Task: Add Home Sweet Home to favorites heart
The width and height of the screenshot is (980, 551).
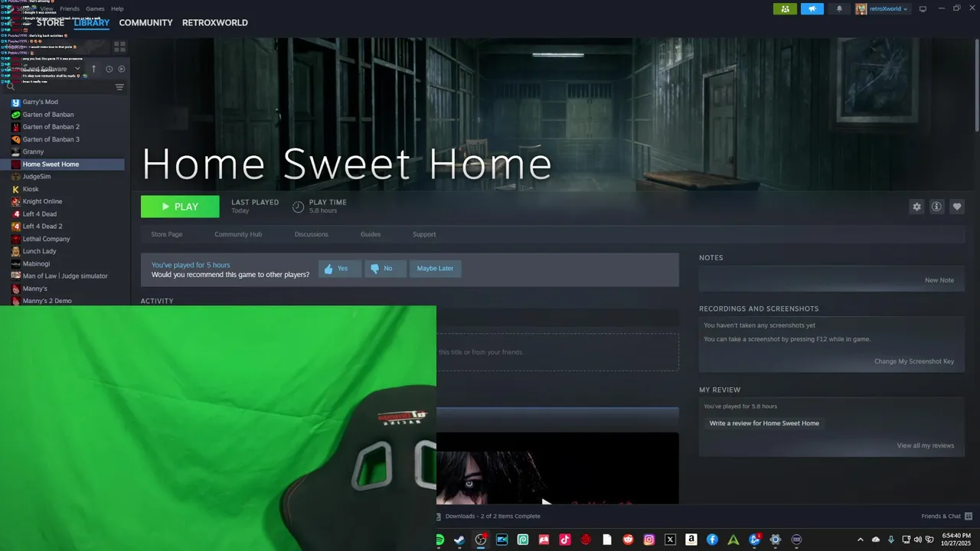Action: point(956,207)
